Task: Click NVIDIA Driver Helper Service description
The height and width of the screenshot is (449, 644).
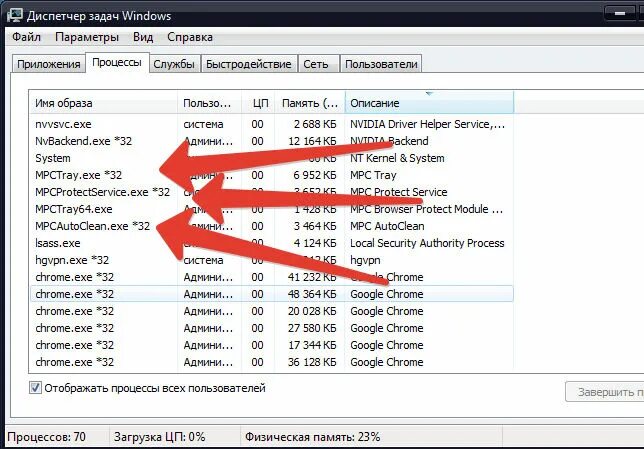Action: tap(427, 124)
